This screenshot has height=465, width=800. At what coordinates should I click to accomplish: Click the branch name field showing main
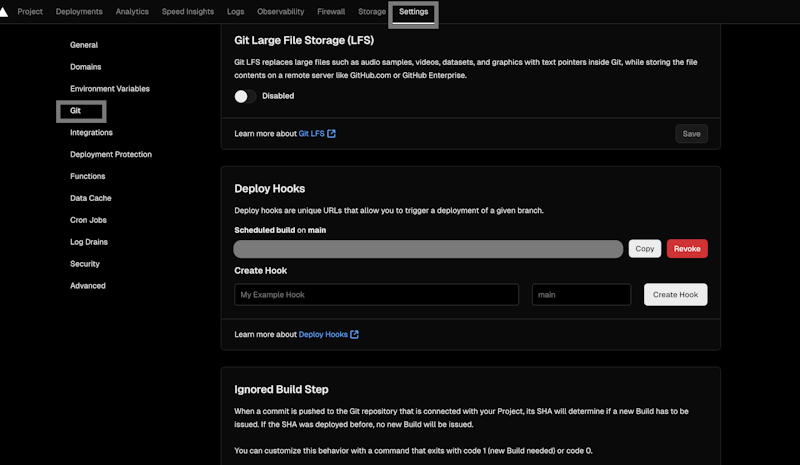[581, 295]
